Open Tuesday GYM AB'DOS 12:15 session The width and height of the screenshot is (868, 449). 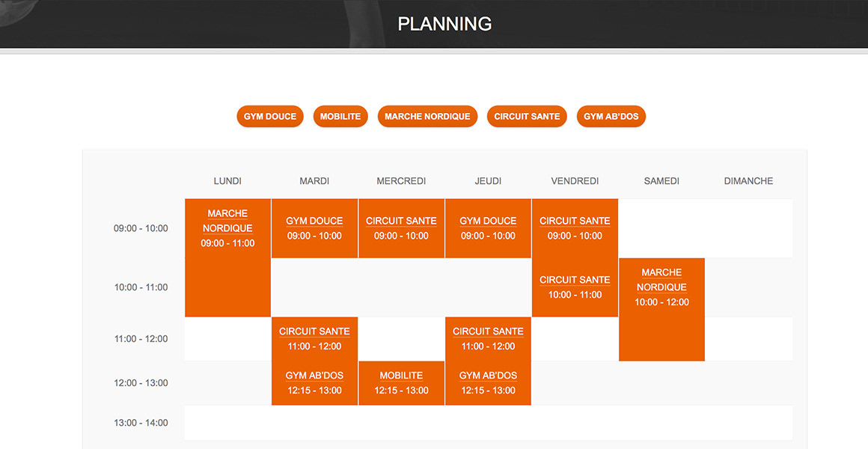point(314,383)
